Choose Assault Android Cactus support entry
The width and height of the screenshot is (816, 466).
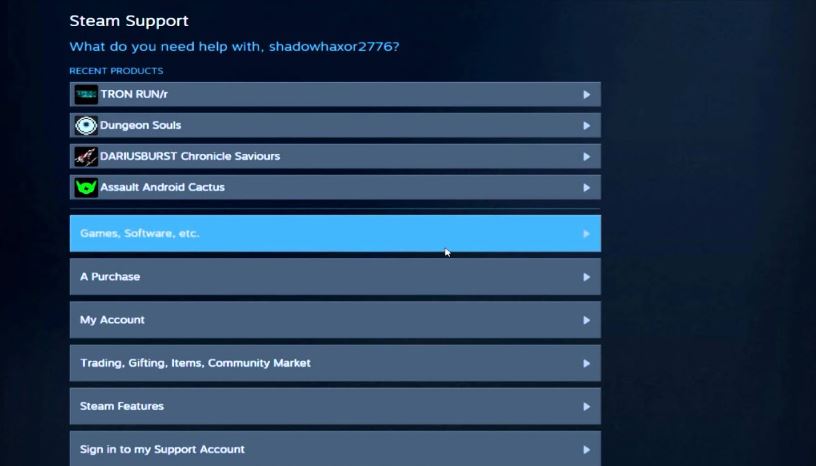(x=335, y=187)
